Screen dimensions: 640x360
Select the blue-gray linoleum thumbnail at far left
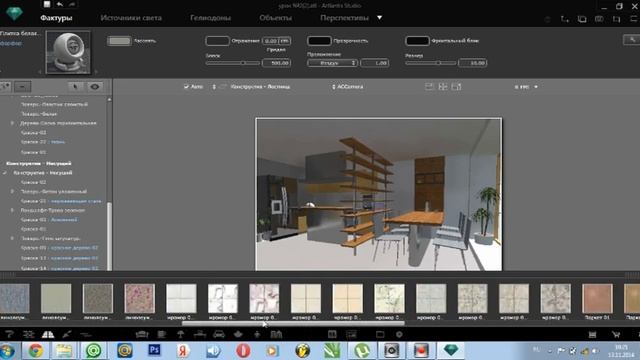(15, 299)
